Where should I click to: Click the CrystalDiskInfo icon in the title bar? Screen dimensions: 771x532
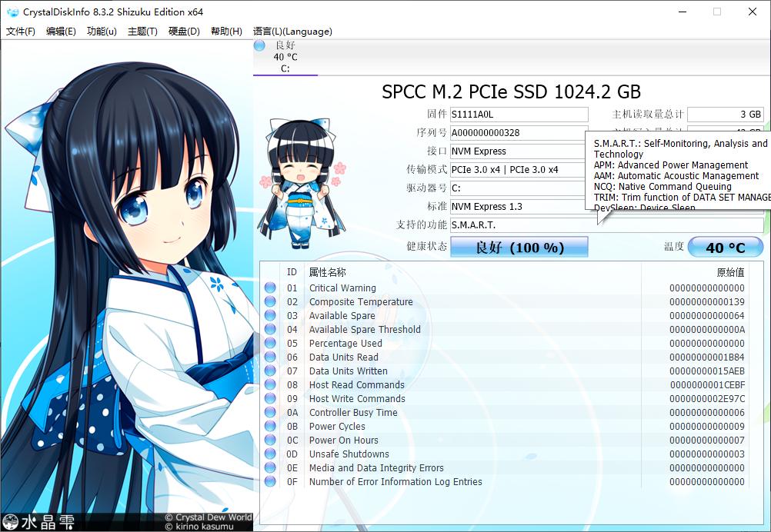tap(11, 12)
